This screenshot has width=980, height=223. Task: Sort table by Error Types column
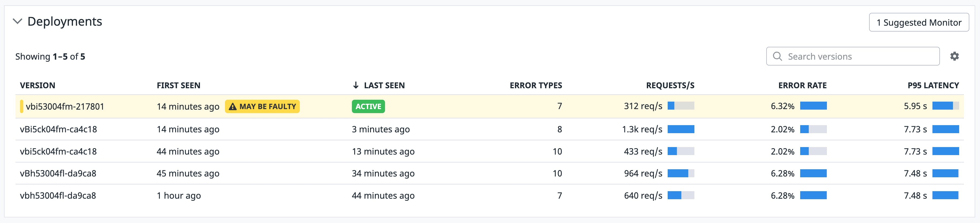(x=535, y=85)
